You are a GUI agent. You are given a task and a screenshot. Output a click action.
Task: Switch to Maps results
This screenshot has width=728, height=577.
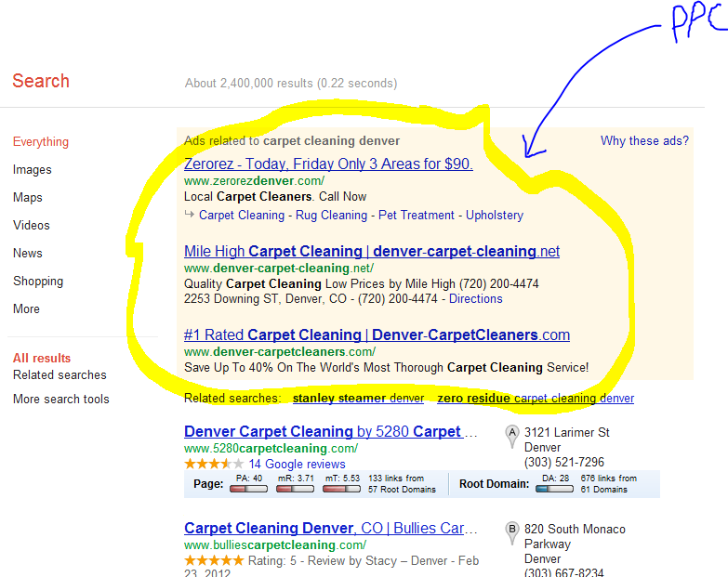(x=27, y=198)
